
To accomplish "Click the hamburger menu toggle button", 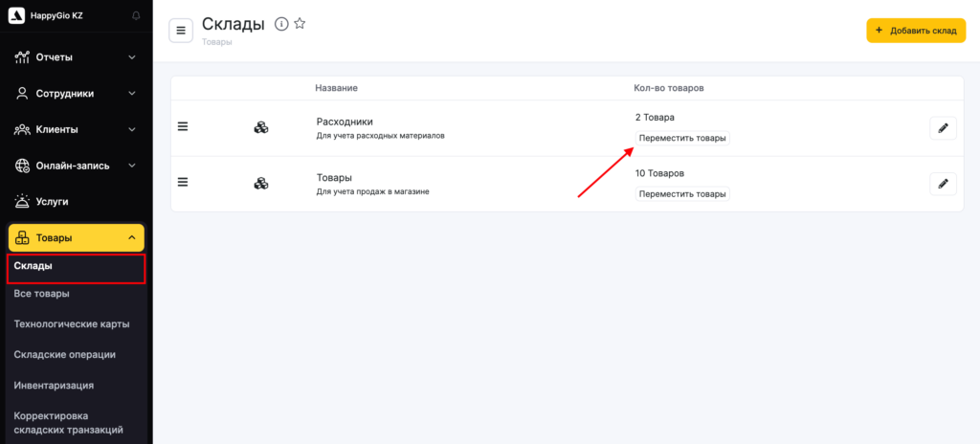I will pyautogui.click(x=181, y=31).
